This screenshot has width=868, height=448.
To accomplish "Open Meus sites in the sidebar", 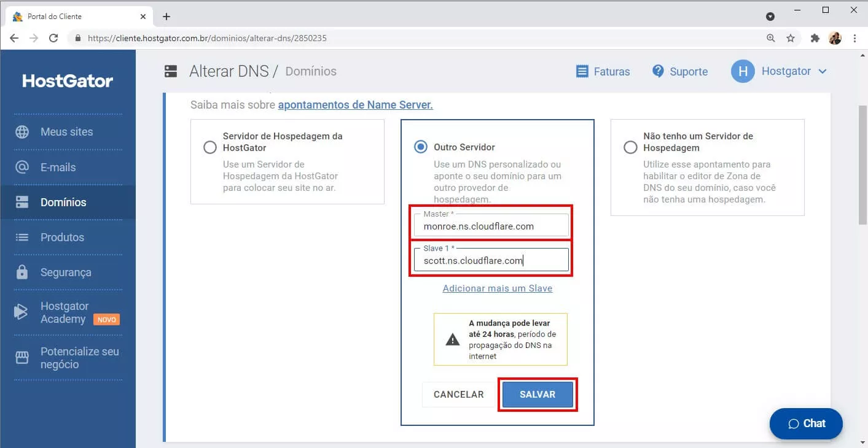I will (68, 132).
